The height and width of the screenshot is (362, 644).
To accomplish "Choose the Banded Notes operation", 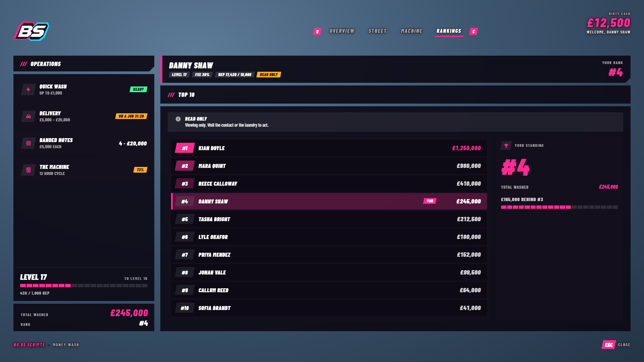I will (x=84, y=143).
